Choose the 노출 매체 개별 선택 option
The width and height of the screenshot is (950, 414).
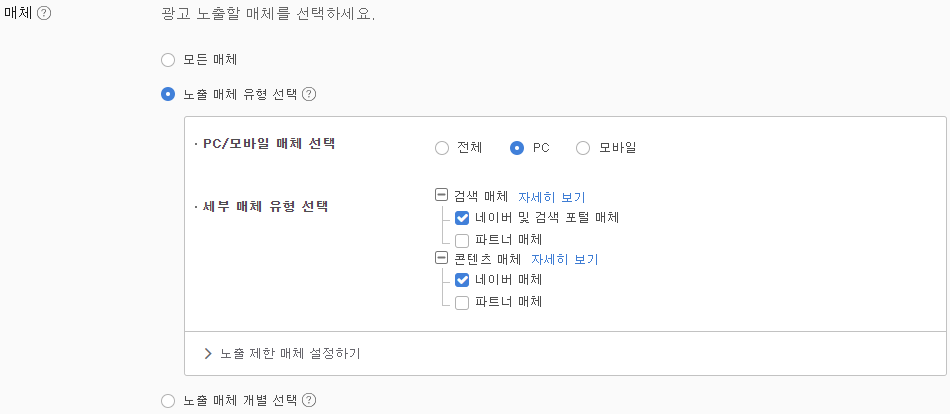click(168, 401)
